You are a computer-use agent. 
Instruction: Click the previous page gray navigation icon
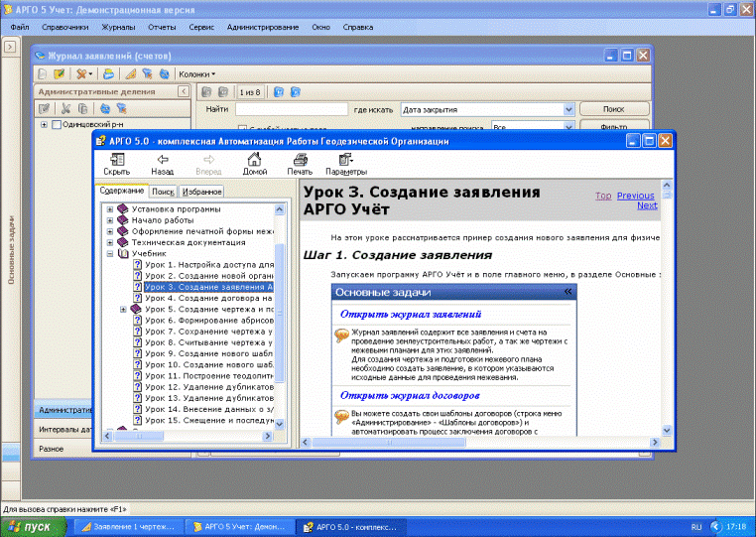[x=223, y=91]
